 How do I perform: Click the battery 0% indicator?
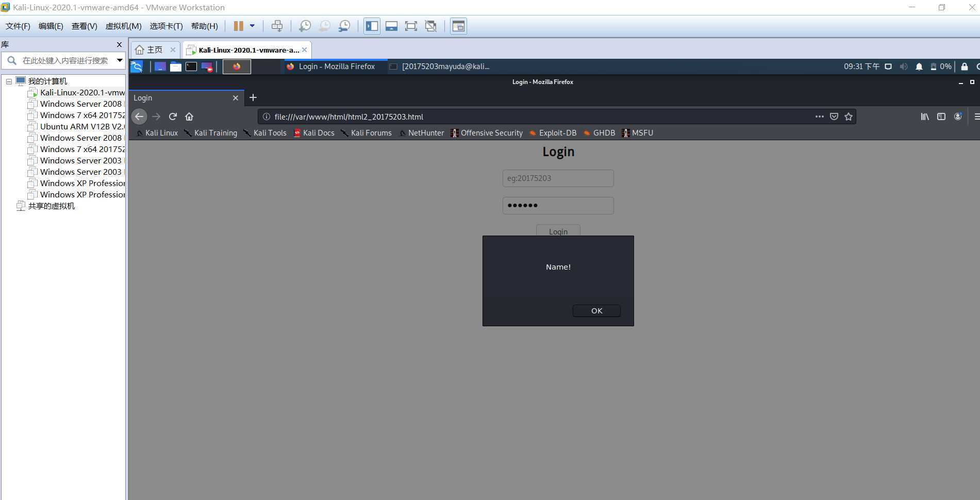pos(941,66)
